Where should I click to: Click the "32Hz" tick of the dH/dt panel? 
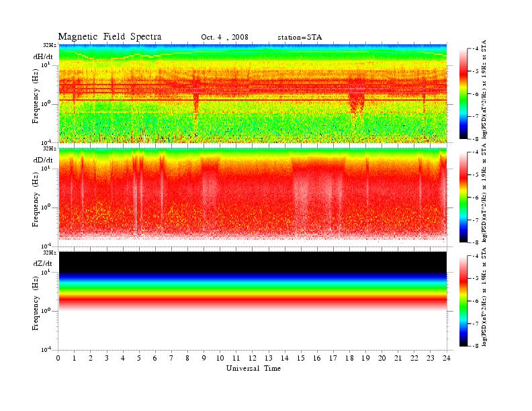pos(50,45)
